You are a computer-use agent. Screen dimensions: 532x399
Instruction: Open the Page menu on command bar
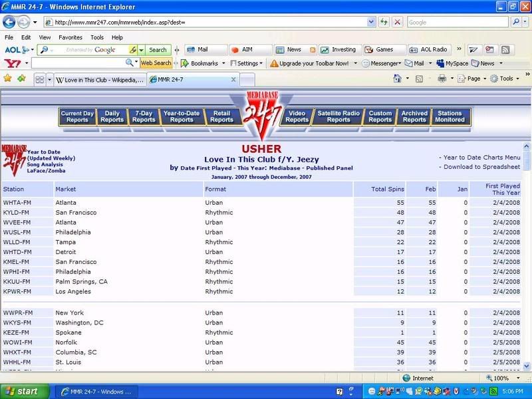[x=471, y=78]
